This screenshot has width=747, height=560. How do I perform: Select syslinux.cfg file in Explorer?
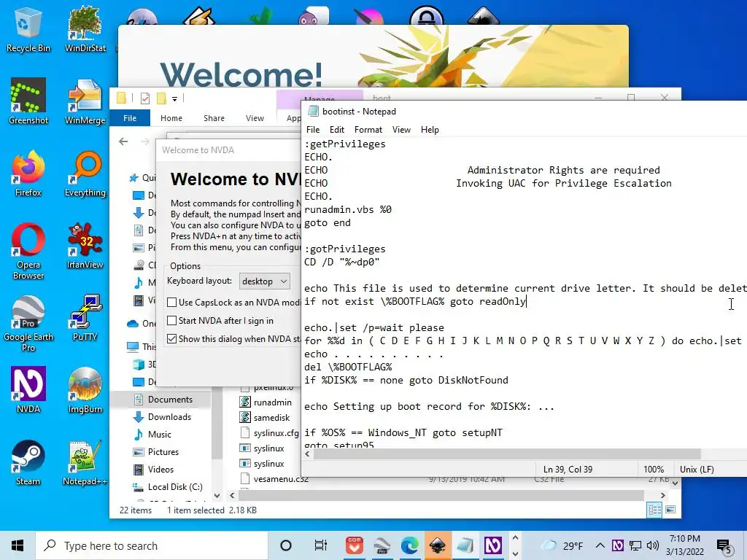click(270, 433)
